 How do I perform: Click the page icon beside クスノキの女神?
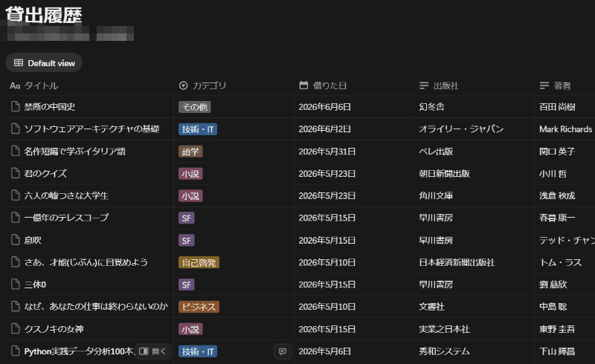pos(15,329)
